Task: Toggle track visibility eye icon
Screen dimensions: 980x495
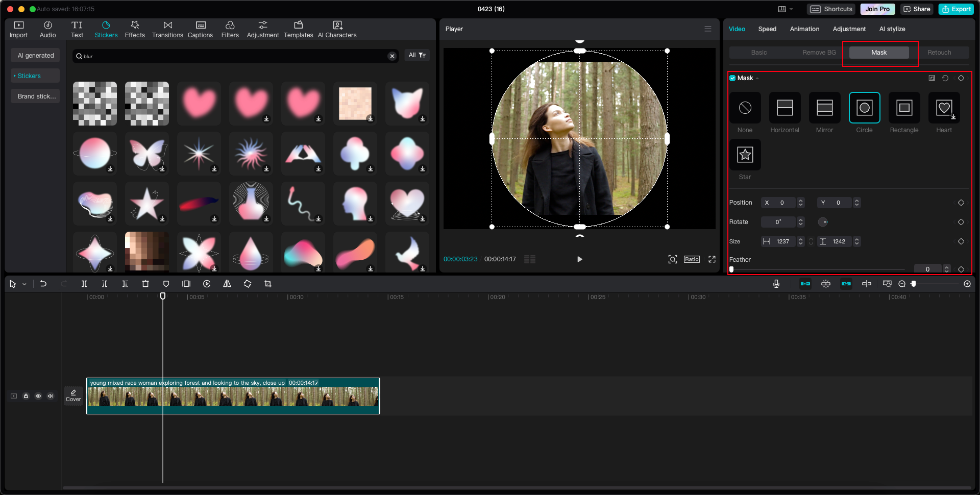Action: click(38, 396)
